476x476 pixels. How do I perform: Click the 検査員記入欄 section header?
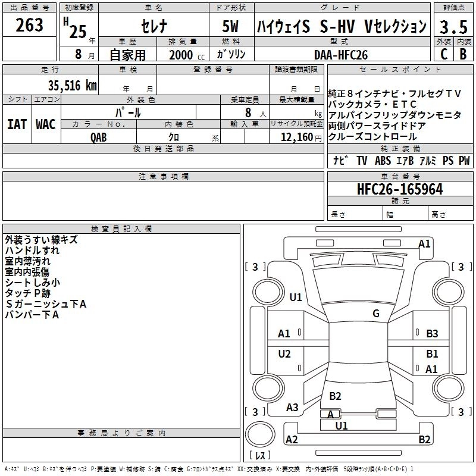pos(121,229)
